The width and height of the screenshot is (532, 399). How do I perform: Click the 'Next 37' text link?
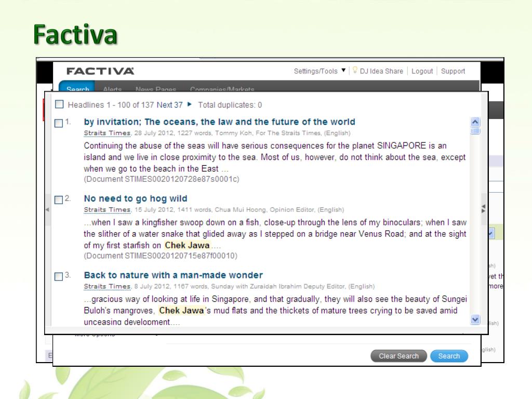pos(170,105)
